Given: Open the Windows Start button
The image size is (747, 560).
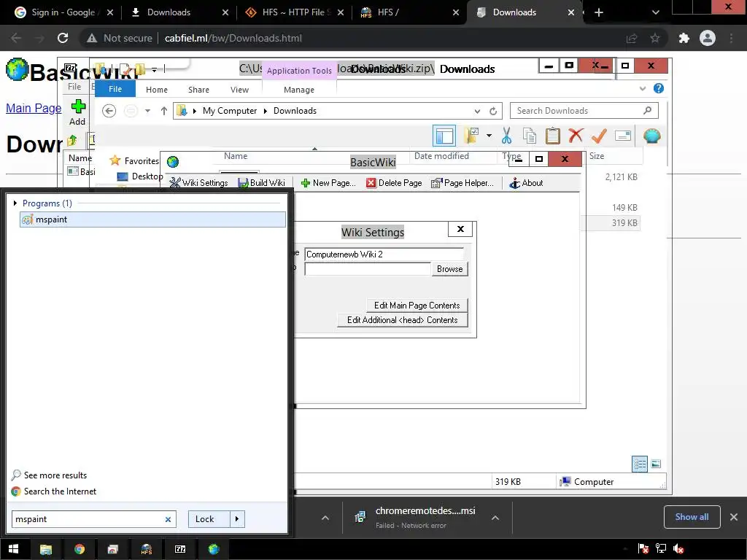Looking at the screenshot, I should 13,549.
